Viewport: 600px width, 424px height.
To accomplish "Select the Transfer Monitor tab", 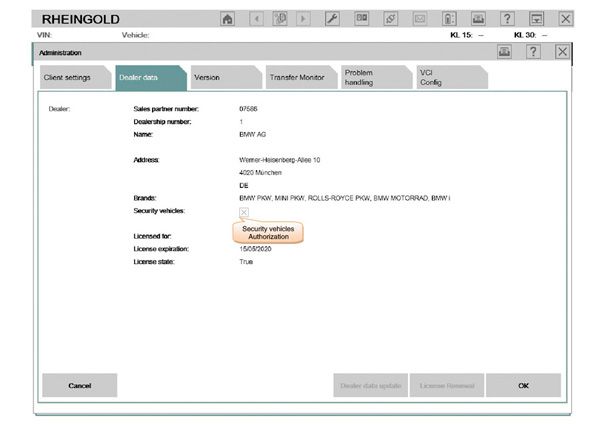I will click(295, 78).
